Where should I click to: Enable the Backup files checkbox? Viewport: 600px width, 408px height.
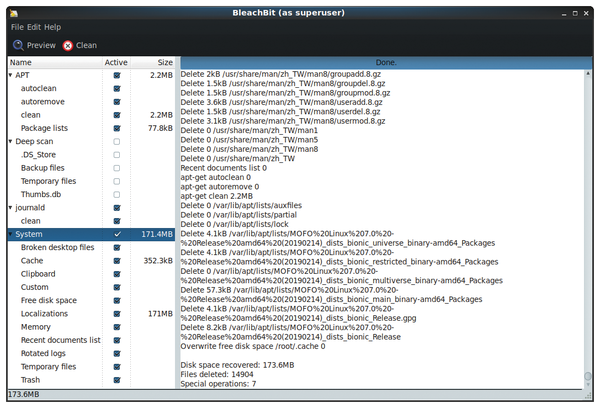[117, 168]
